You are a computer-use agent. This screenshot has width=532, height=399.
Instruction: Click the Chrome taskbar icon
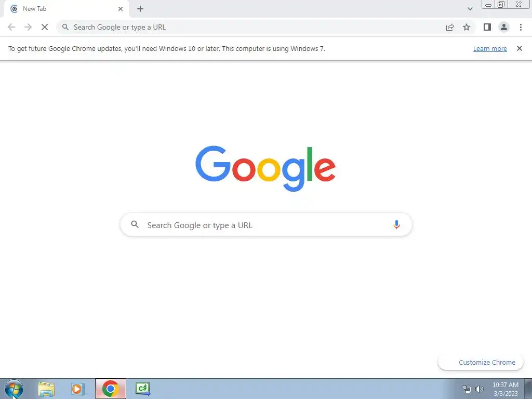point(110,389)
